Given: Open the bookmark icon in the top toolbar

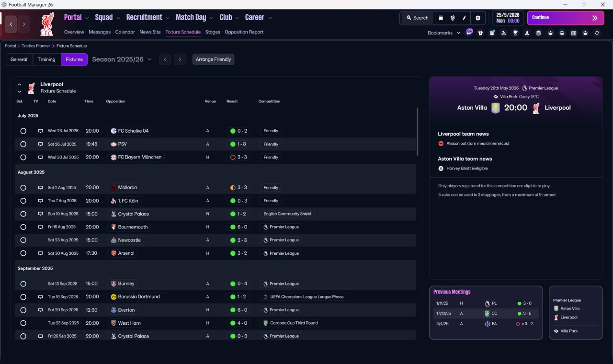Looking at the screenshot, I should point(441,18).
